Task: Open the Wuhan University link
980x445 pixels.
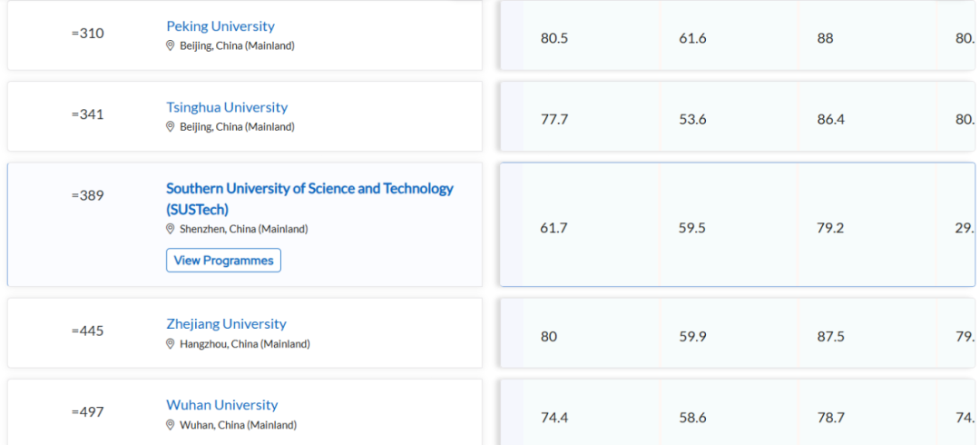Action: click(222, 405)
